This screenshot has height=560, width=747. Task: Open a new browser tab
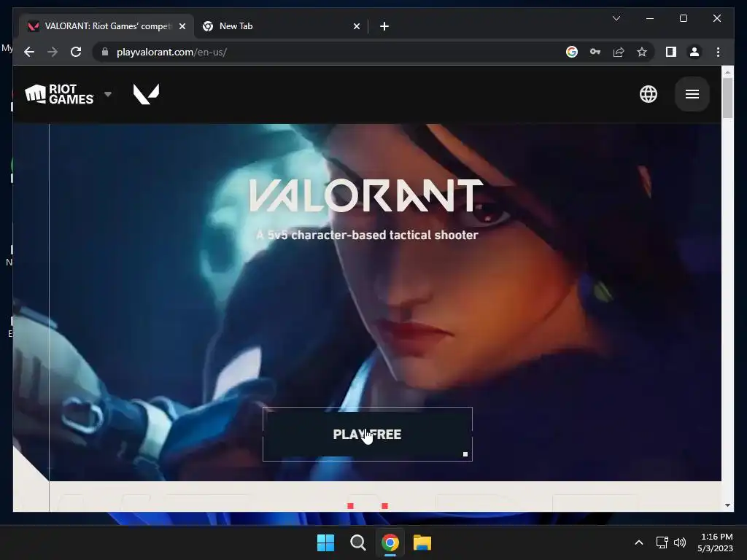(x=384, y=26)
